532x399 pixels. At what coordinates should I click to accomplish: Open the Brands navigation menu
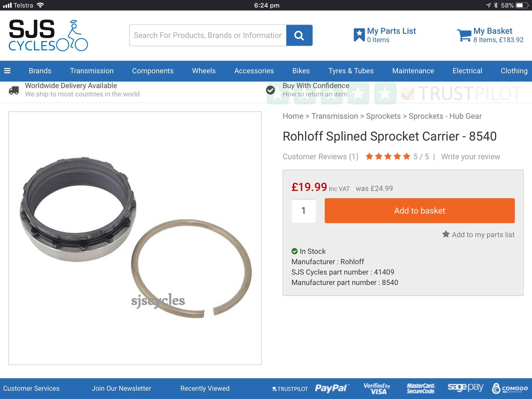40,71
